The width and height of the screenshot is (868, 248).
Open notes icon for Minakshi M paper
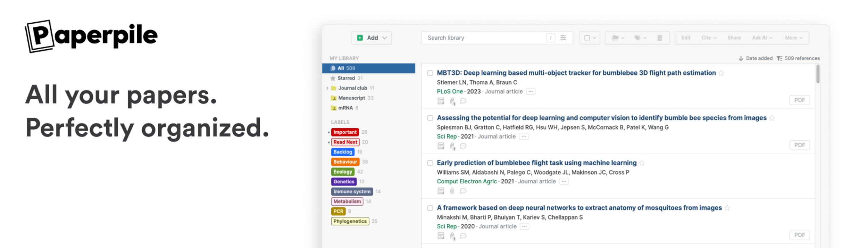441,236
